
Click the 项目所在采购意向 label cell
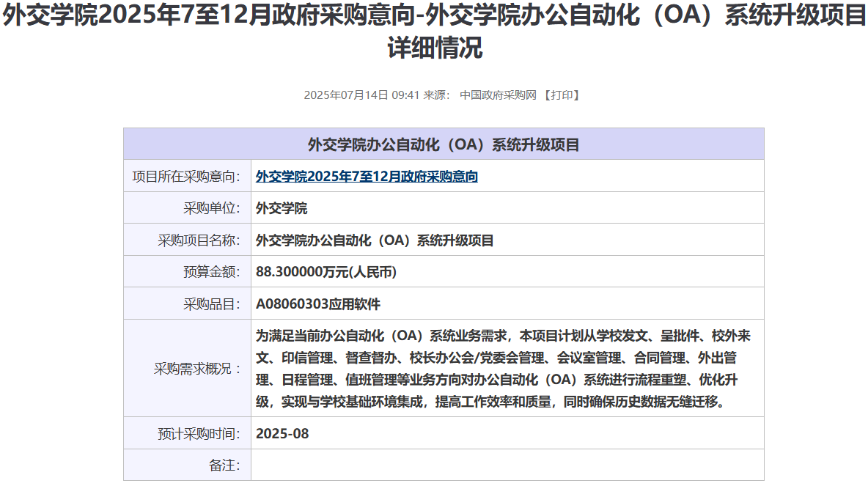point(187,177)
